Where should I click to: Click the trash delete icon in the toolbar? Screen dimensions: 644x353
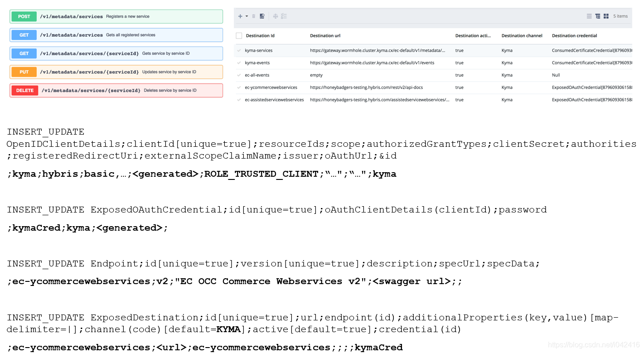(x=254, y=16)
